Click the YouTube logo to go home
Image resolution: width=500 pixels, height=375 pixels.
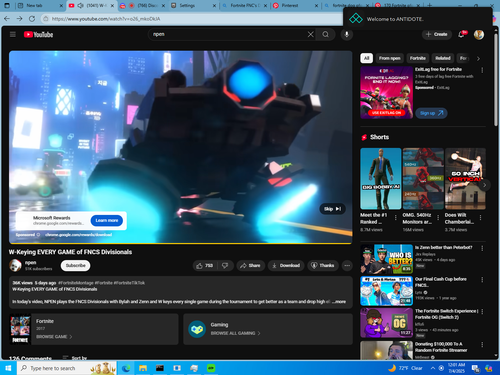pos(38,34)
